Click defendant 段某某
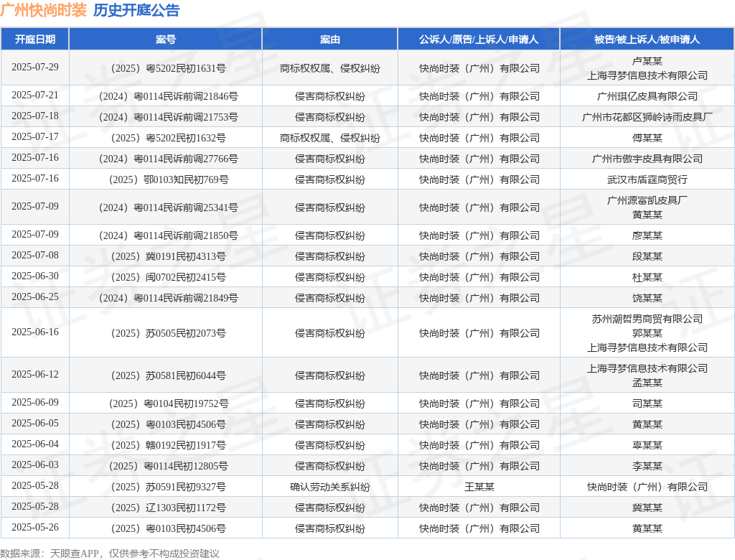The image size is (735, 560). pos(647,256)
